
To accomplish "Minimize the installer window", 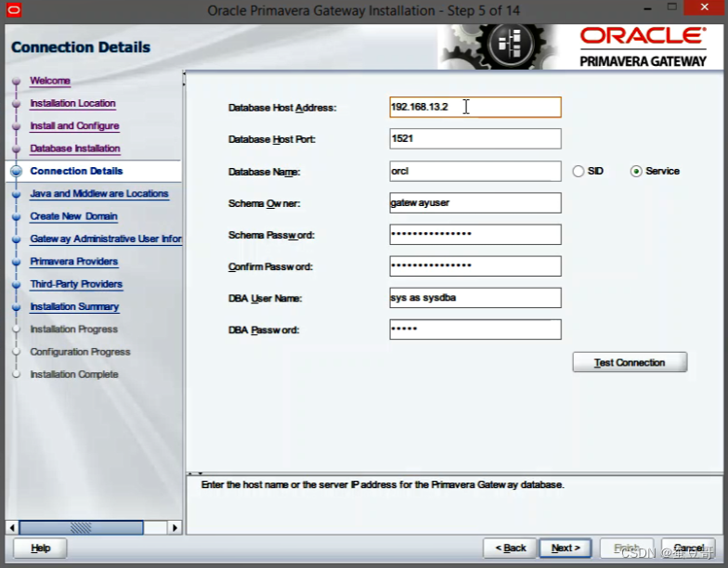I will pos(648,8).
